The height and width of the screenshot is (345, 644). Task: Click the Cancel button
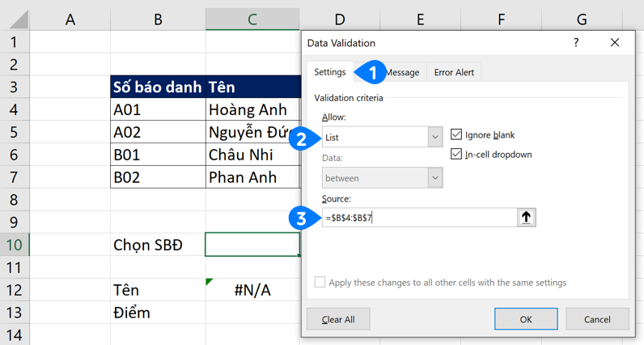[597, 319]
